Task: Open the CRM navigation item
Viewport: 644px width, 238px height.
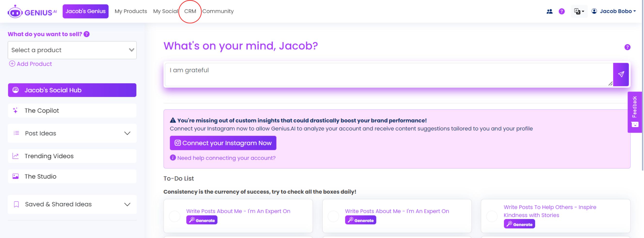Action: click(x=190, y=11)
